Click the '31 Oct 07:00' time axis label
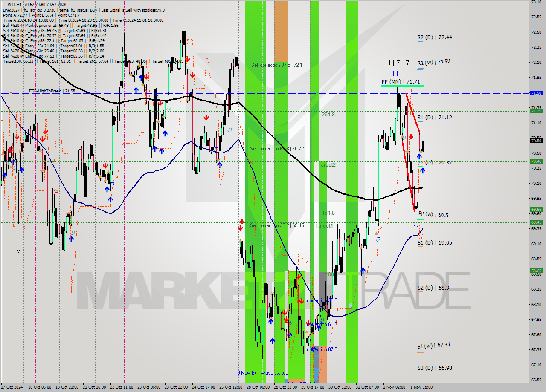The image size is (546, 392). click(367, 387)
